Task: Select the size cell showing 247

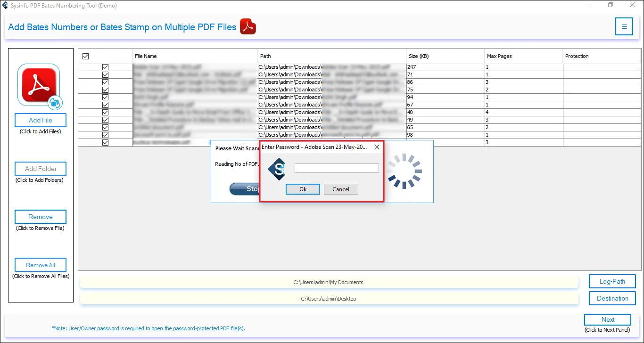Action: (x=446, y=67)
